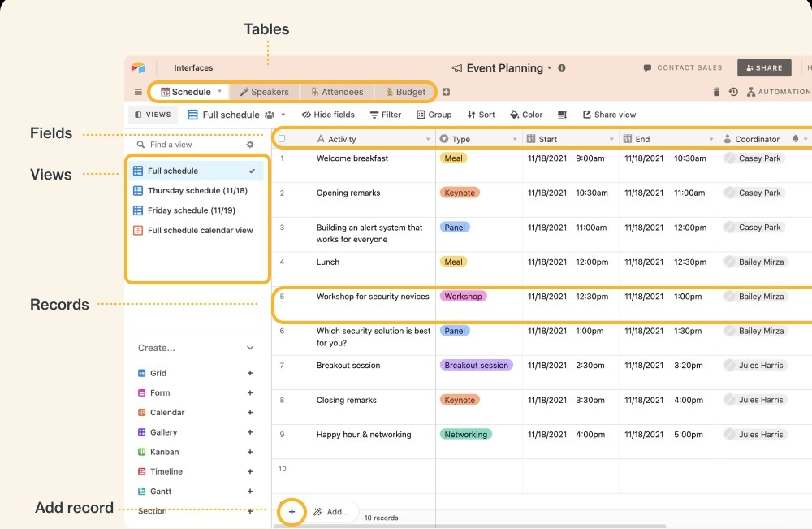Click the Workshop type tag
Image resolution: width=812 pixels, height=529 pixels.
(x=463, y=297)
